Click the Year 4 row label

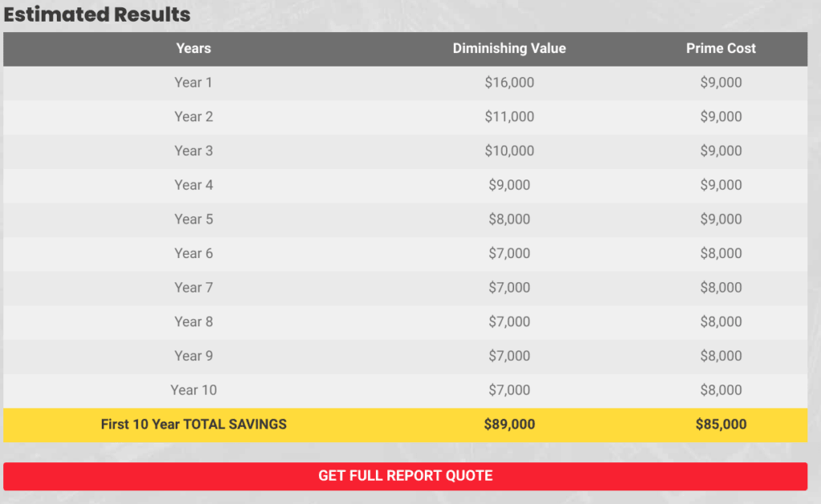tap(193, 185)
